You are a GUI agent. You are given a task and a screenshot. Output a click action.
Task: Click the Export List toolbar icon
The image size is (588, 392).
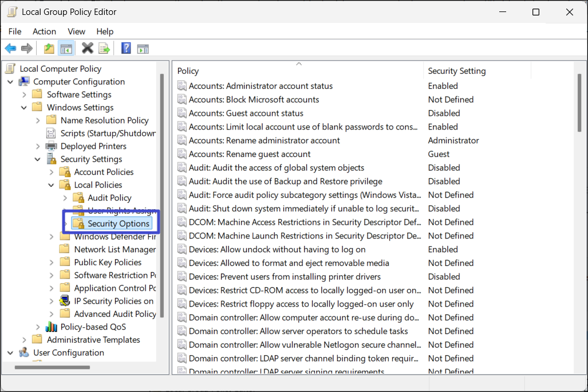point(104,49)
